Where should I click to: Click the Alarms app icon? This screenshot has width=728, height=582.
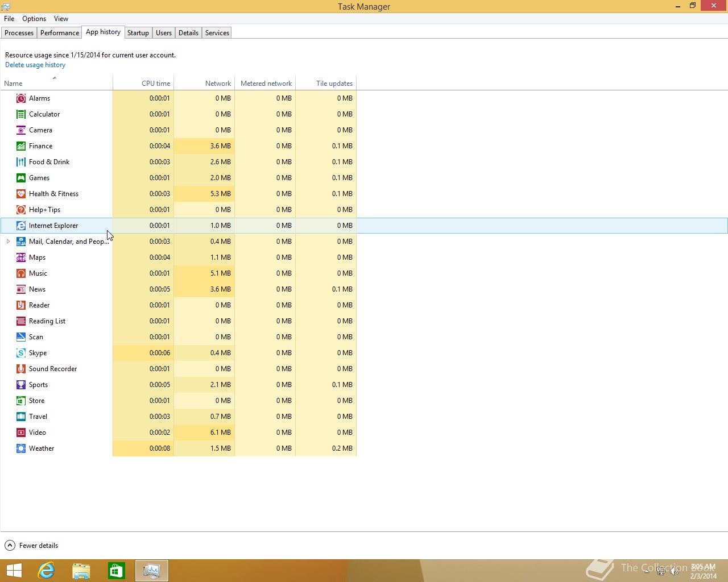pos(21,98)
